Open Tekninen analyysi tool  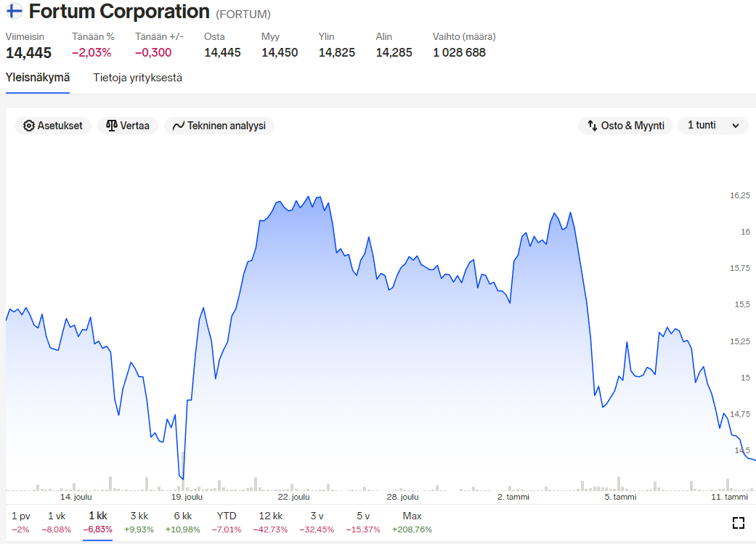coord(219,126)
